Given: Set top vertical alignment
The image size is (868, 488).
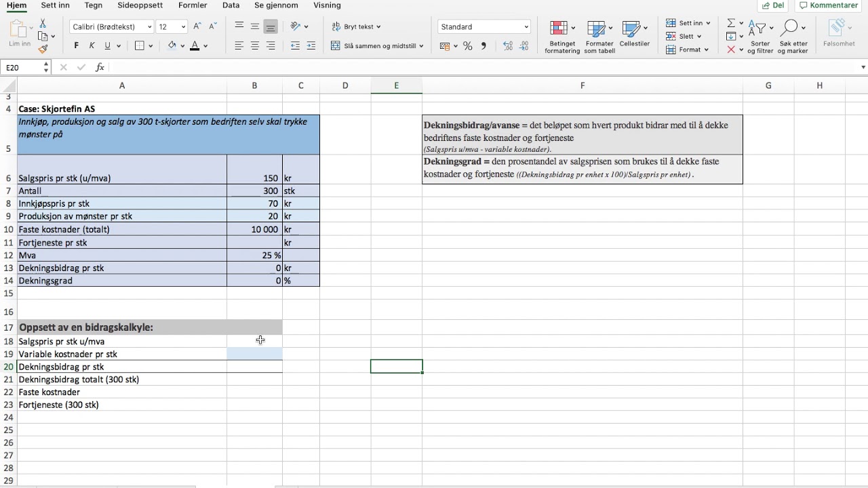Looking at the screenshot, I should tap(239, 26).
